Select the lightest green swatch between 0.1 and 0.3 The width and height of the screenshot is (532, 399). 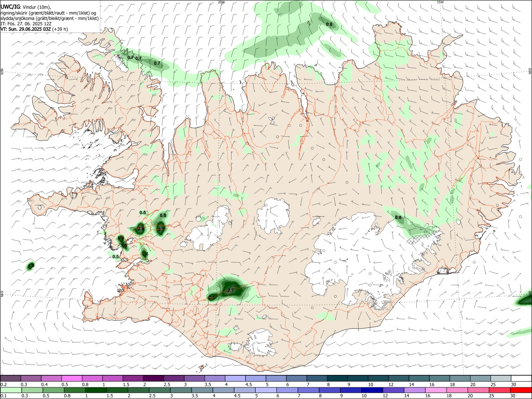tap(11, 390)
